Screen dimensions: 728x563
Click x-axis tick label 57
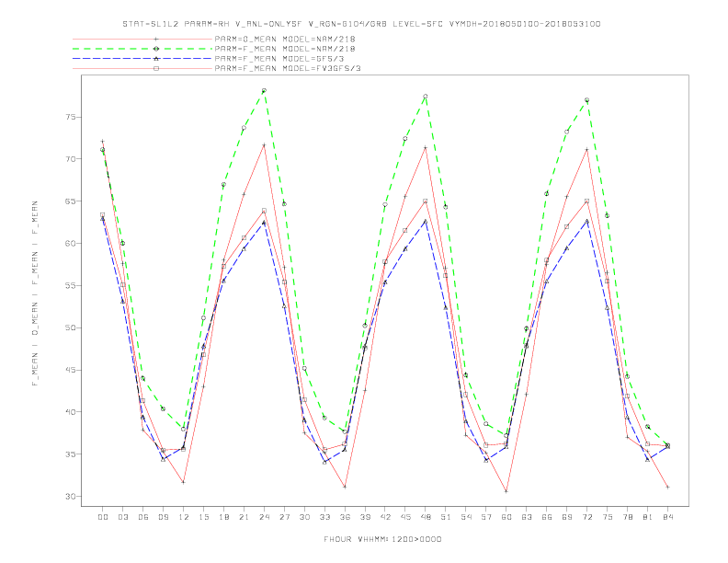pyautogui.click(x=486, y=517)
